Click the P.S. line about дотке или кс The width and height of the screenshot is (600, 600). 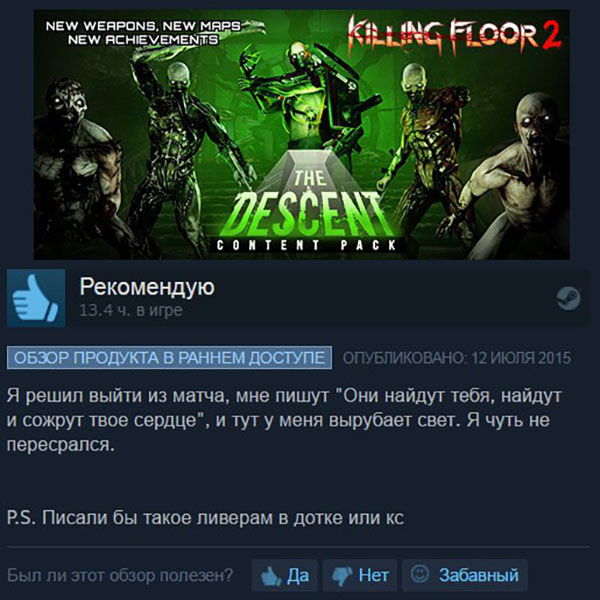point(205,518)
